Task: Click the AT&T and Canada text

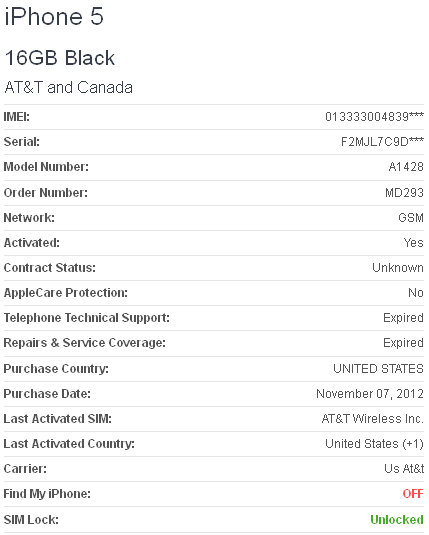Action: pyautogui.click(x=69, y=87)
